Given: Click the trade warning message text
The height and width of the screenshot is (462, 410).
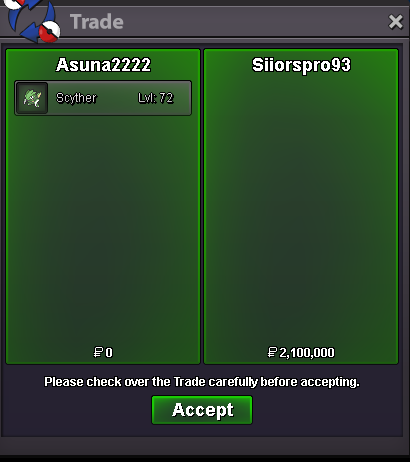Looking at the screenshot, I should [x=202, y=382].
